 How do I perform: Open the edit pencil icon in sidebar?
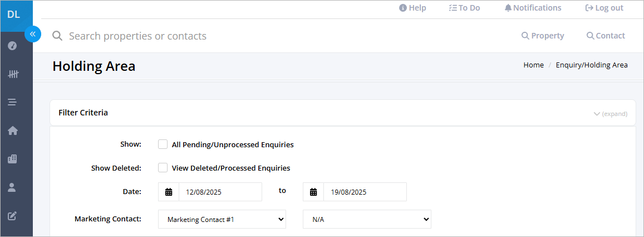click(x=12, y=215)
